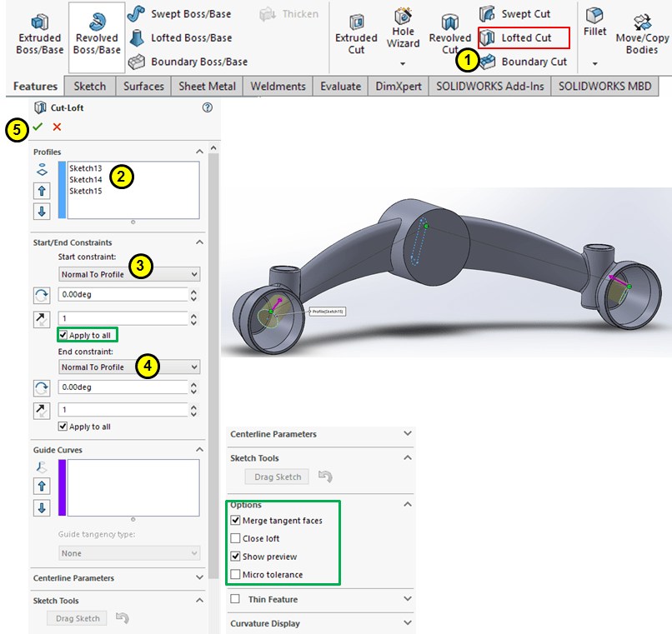Open the Start constraint dropdown
Screen dimensions: 672x634
tap(129, 274)
